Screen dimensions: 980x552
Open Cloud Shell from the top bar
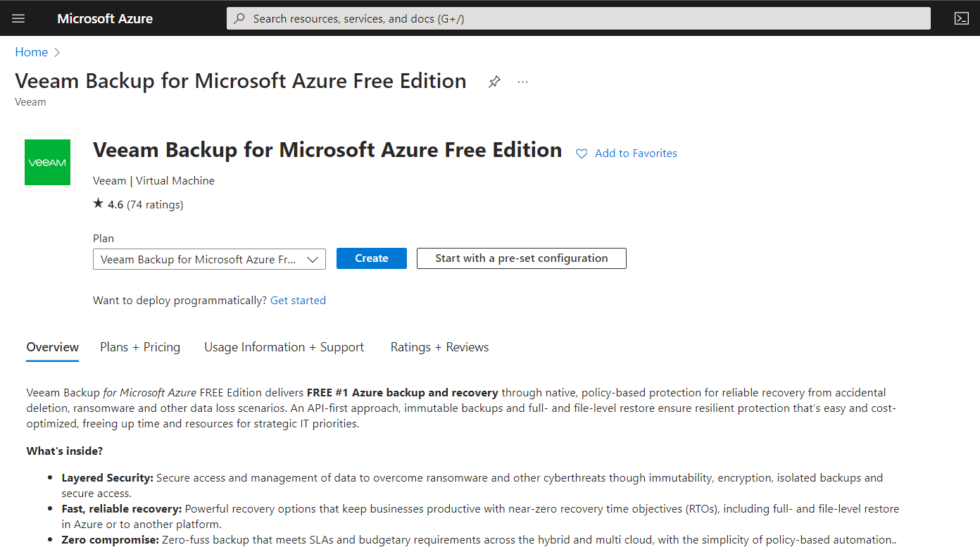click(x=961, y=18)
